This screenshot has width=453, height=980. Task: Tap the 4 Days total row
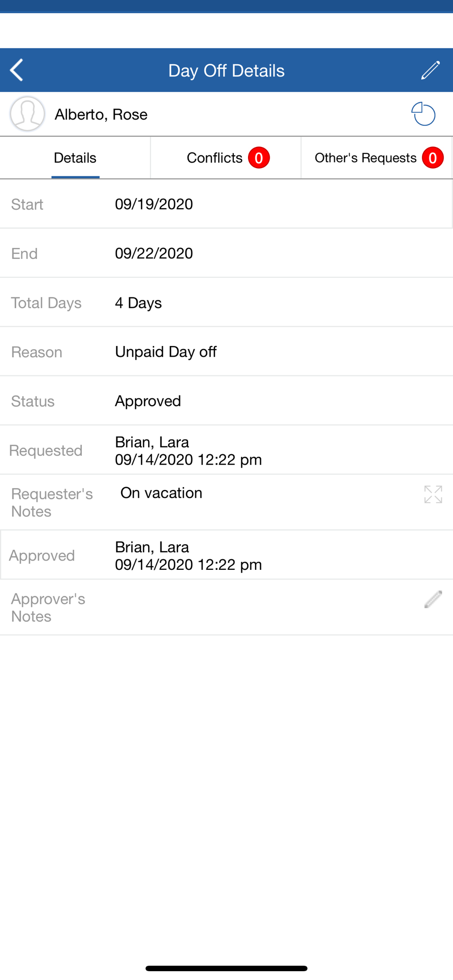138,303
